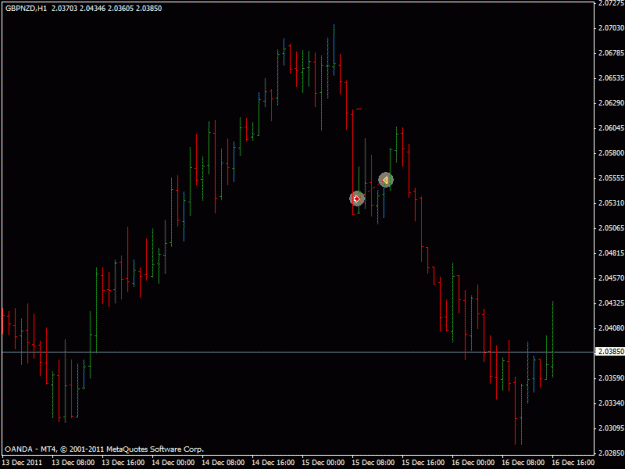Click the 2.06785 price scale label
This screenshot has width=625, height=469.
point(611,53)
